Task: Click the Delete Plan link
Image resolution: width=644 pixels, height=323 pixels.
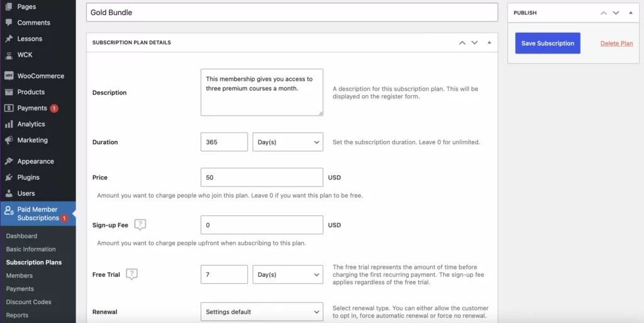Action: tap(616, 43)
